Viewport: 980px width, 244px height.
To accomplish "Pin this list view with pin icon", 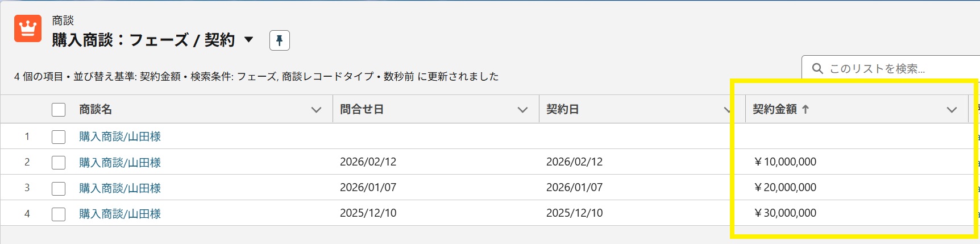I will (x=279, y=40).
